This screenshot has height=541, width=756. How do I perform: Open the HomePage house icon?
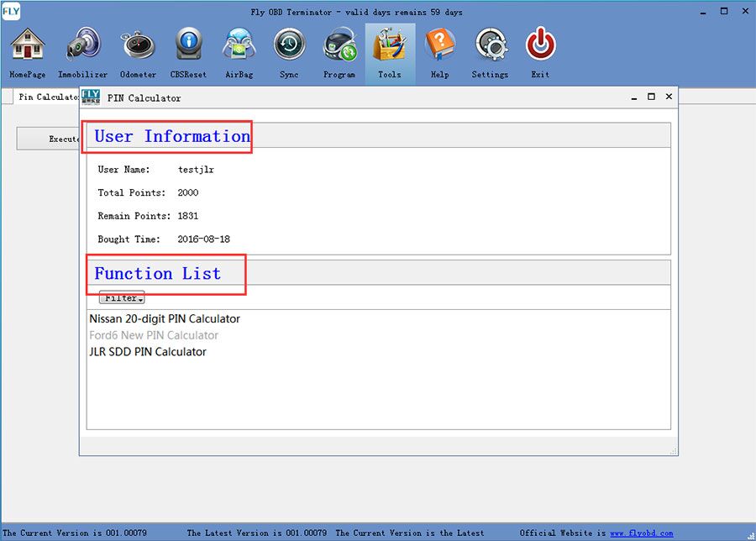coord(28,45)
